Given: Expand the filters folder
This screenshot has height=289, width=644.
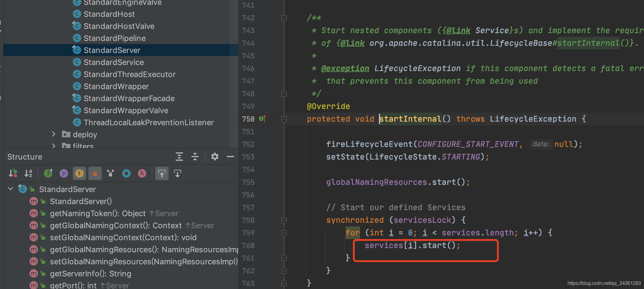Looking at the screenshot, I should click(54, 146).
